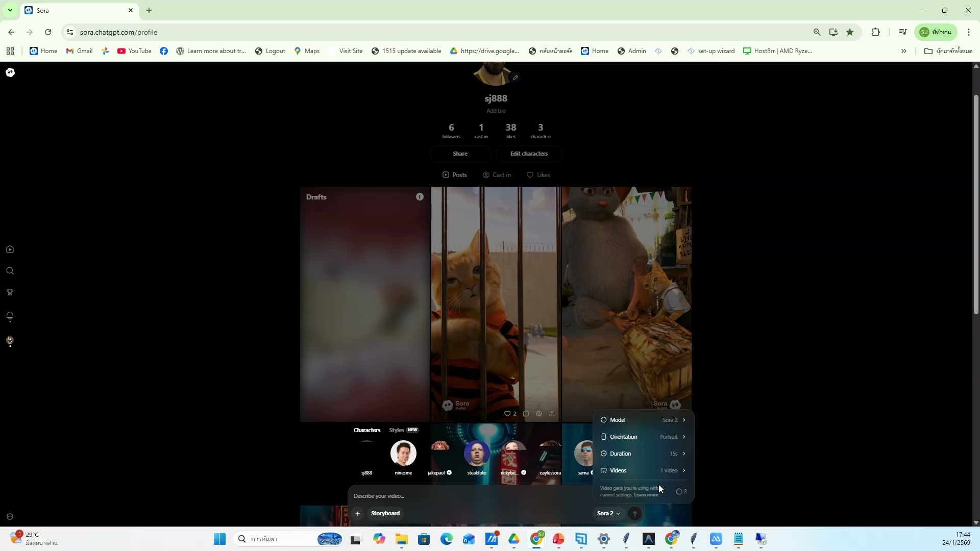The width and height of the screenshot is (980, 551).
Task: Click the pencil edit icon on avatar
Action: (516, 78)
